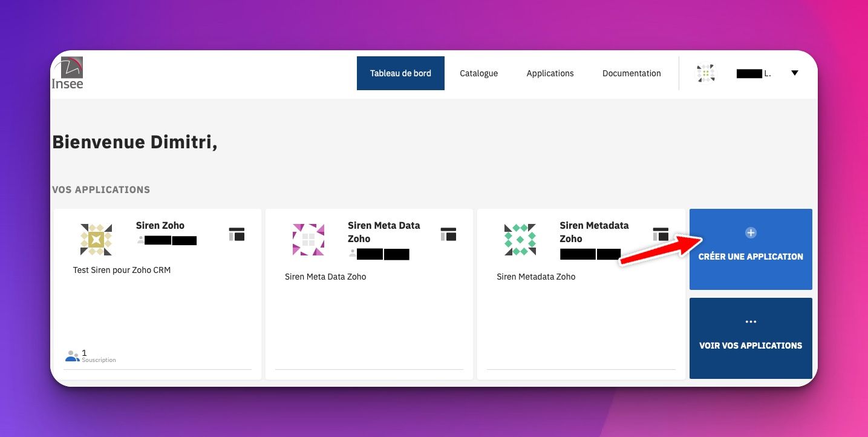This screenshot has width=868, height=437.
Task: Click layout icon on Siren Metadata Zoho card
Action: (661, 234)
